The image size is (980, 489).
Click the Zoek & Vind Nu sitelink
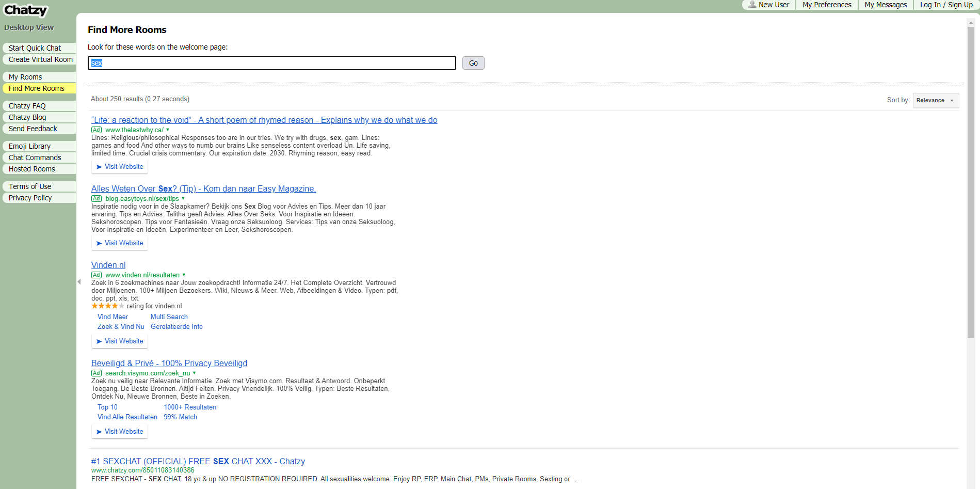(x=121, y=327)
